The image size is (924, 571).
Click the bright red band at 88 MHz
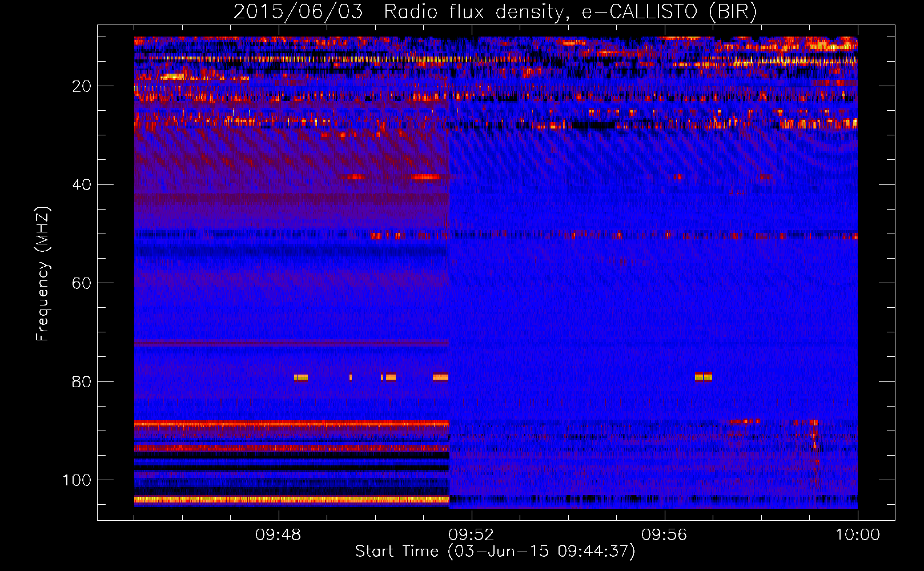click(291, 424)
